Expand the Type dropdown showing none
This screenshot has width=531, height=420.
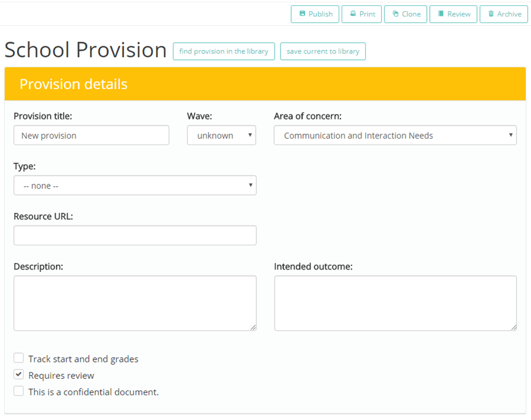pyautogui.click(x=135, y=185)
